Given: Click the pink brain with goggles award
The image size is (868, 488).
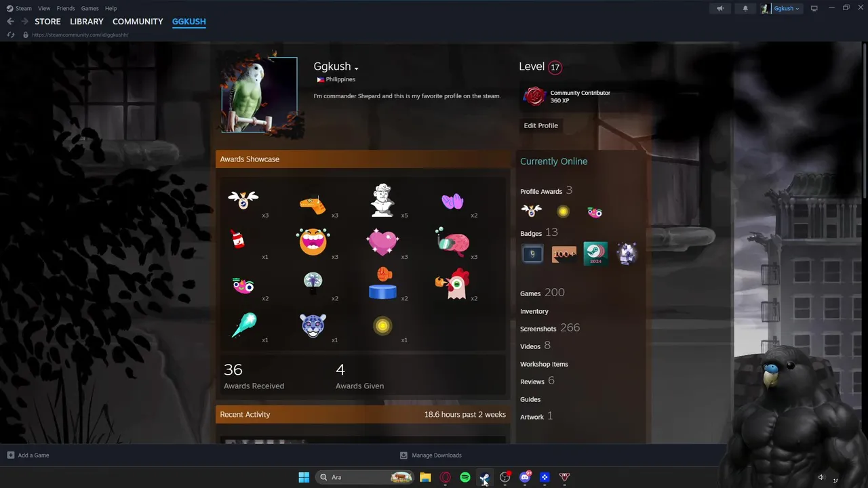Looking at the screenshot, I should 452,241.
